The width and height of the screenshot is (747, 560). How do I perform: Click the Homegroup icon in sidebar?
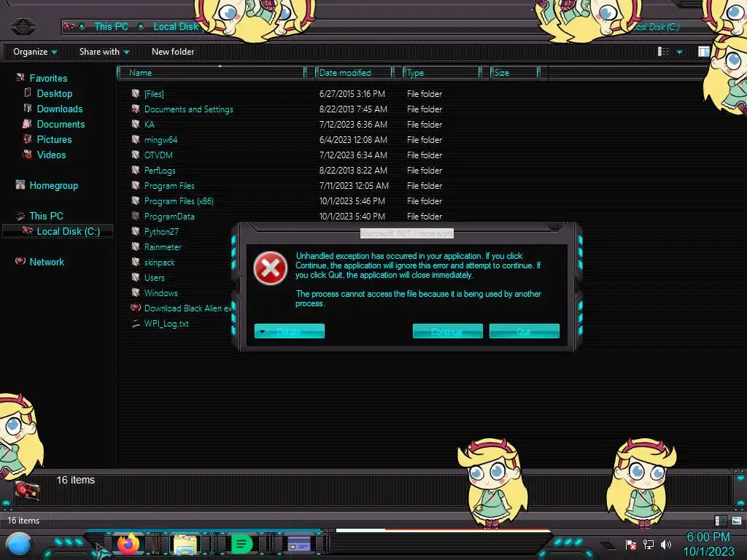point(20,184)
